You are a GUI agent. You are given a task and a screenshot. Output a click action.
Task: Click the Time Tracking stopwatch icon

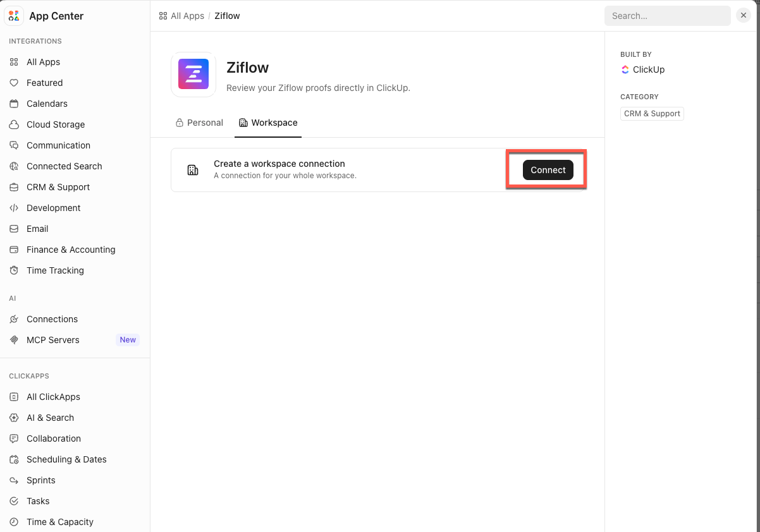point(14,270)
